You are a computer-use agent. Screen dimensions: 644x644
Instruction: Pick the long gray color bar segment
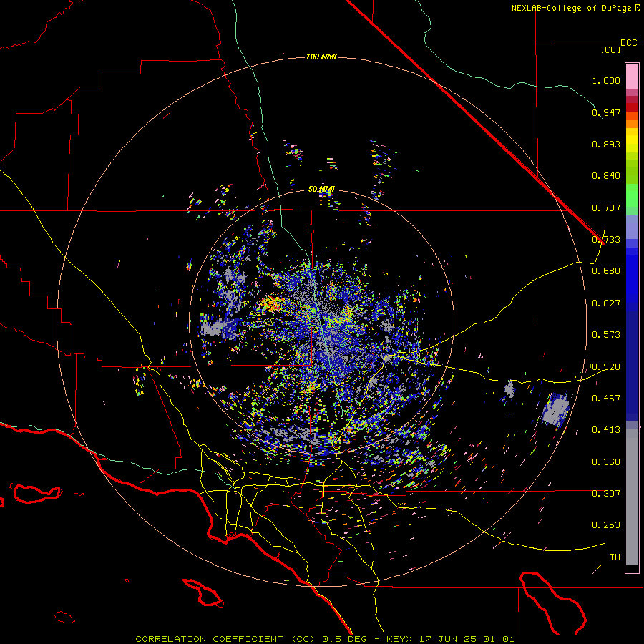pos(632,497)
